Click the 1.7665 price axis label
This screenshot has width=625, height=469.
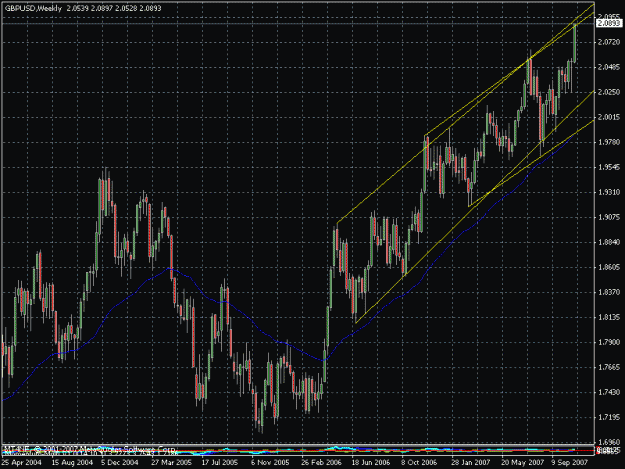609,367
